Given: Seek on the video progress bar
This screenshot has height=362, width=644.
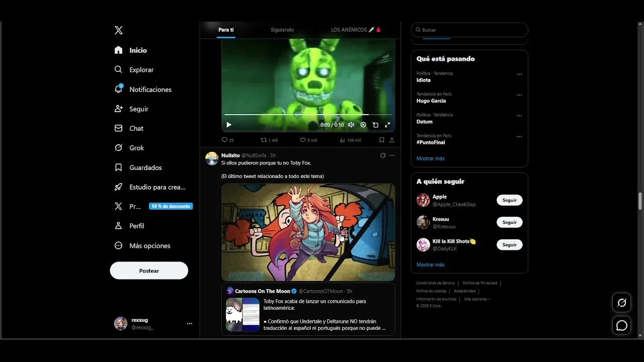Looking at the screenshot, I should click(x=308, y=115).
